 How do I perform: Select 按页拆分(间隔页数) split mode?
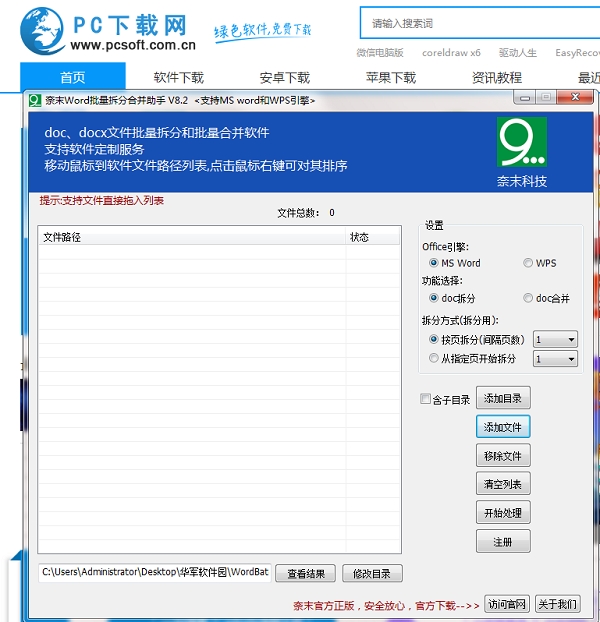(x=477, y=340)
